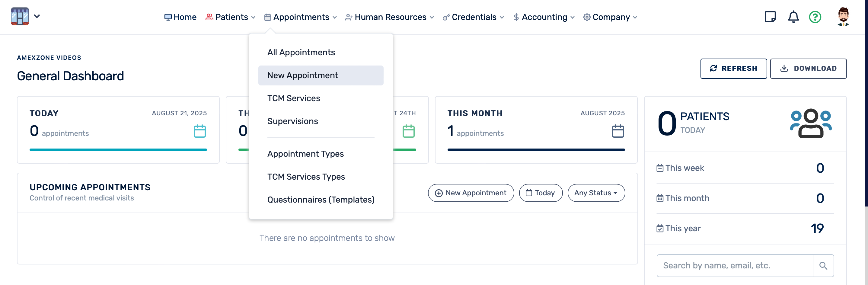Viewport: 868px width, 285px height.
Task: Choose Questionnaires (Templates) menu entry
Action: click(x=321, y=200)
